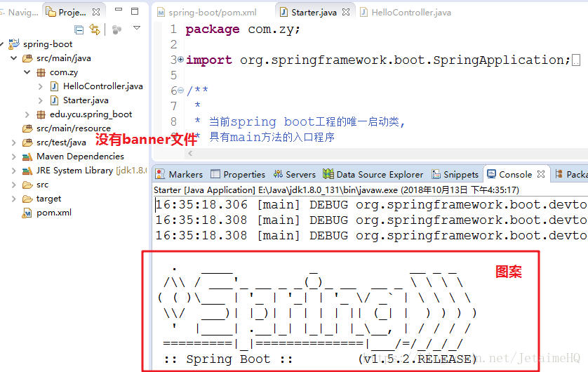Image resolution: width=588 pixels, height=372 pixels.
Task: Select pom.xml in project tree
Action: (53, 213)
